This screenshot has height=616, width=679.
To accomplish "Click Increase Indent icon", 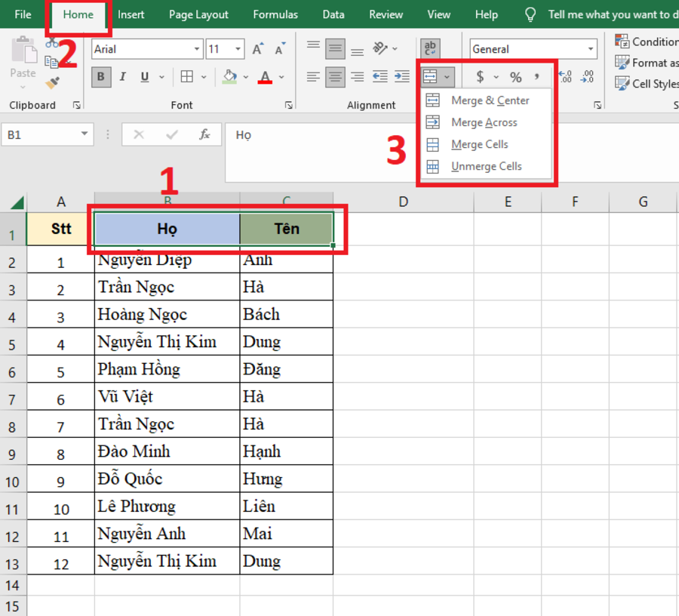I will tap(402, 77).
